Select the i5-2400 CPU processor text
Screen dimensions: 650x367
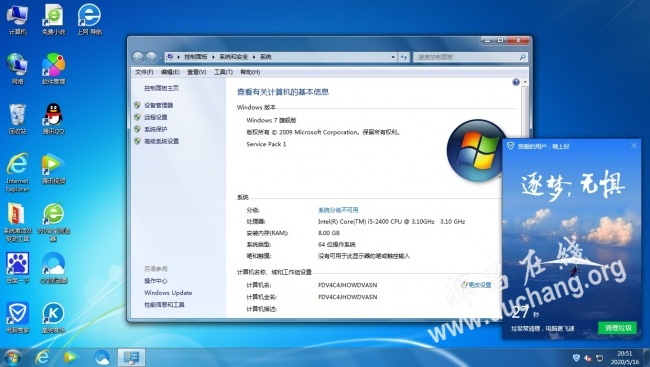pos(391,222)
